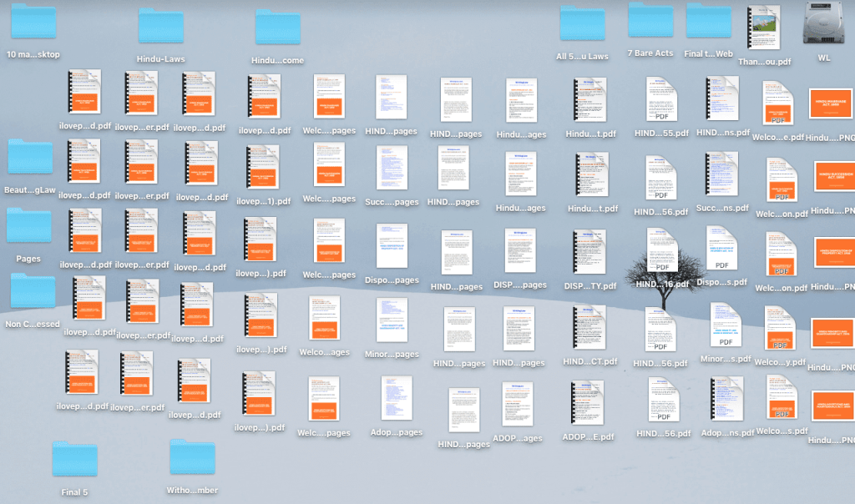Select the Hindu-Laws folder icon

[161, 26]
